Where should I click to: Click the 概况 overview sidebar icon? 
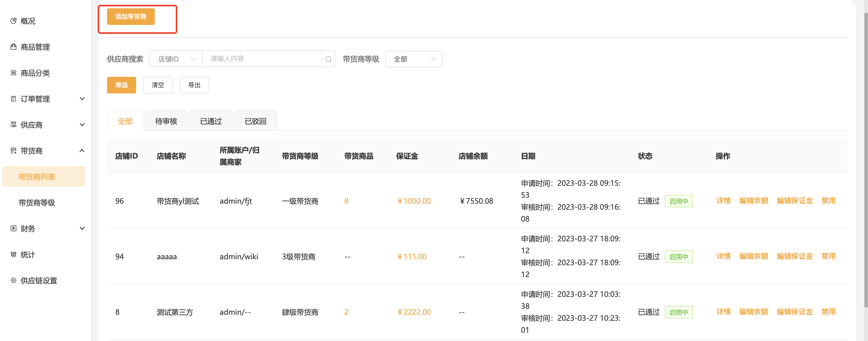14,21
